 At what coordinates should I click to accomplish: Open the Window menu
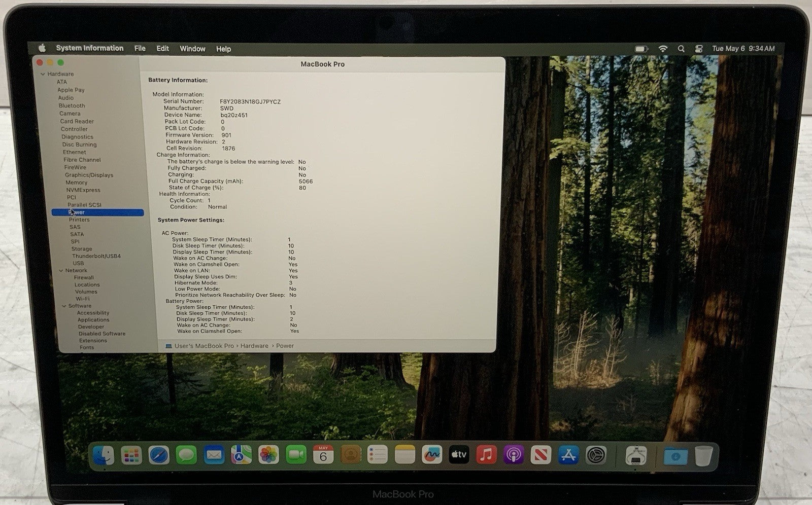click(192, 49)
